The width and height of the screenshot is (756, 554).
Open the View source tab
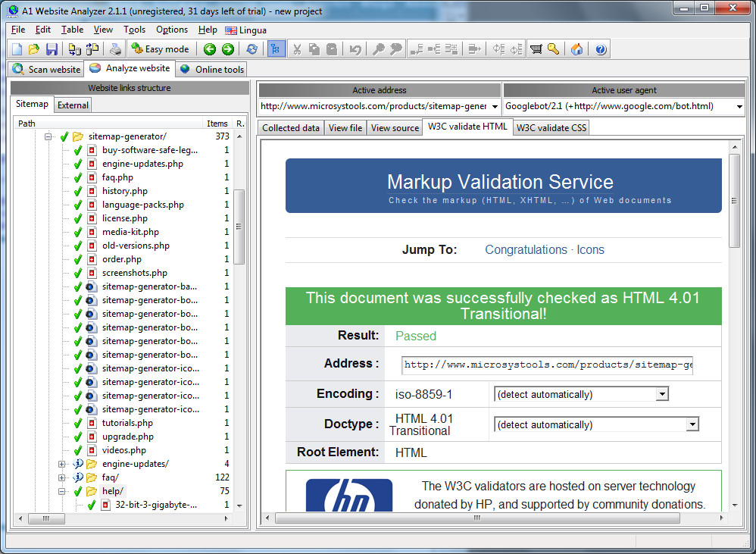click(395, 128)
